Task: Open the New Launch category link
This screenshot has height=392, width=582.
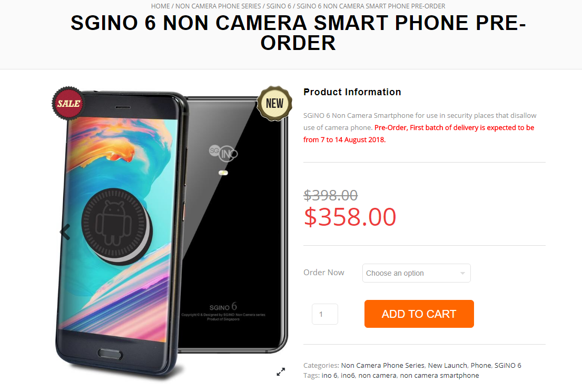Action: coord(447,365)
